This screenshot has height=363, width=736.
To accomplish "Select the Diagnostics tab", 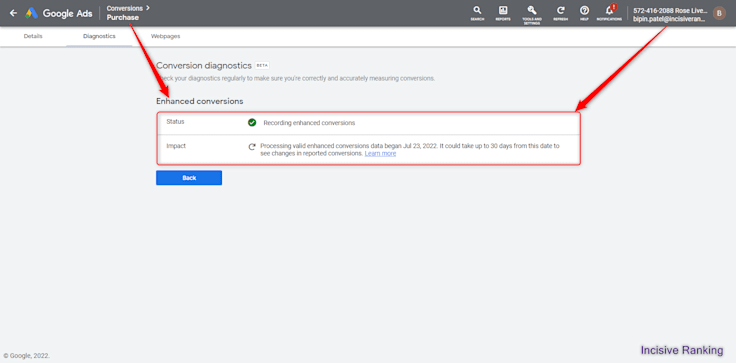I will [x=99, y=36].
